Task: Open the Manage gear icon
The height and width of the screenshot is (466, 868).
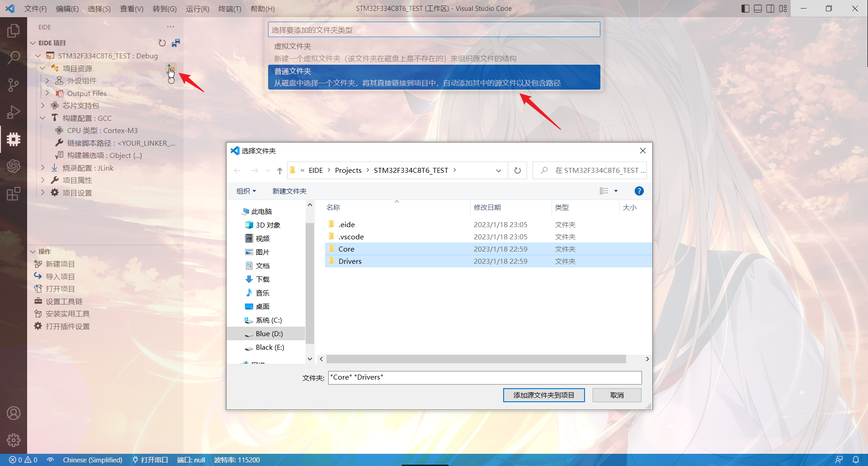Action: click(x=14, y=440)
